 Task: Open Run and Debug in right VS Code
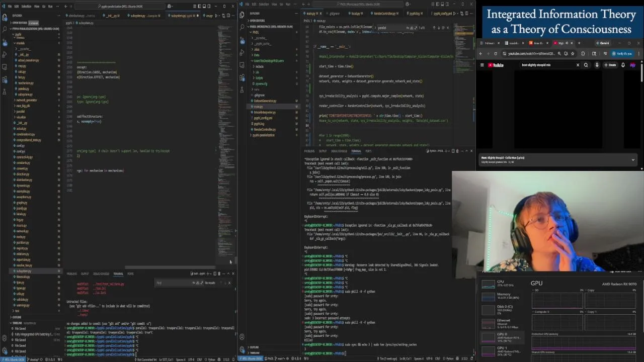242,53
